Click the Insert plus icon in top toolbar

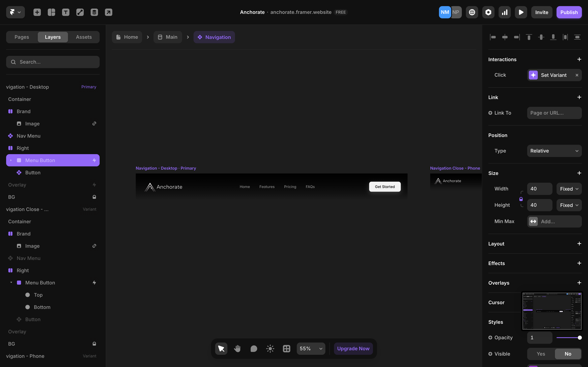pos(37,12)
